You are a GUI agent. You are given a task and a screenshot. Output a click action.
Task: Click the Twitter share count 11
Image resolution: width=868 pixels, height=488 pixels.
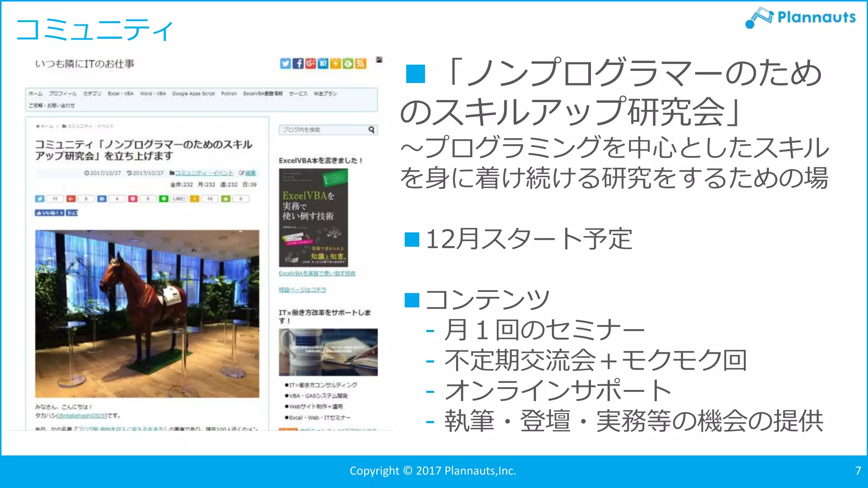point(55,199)
